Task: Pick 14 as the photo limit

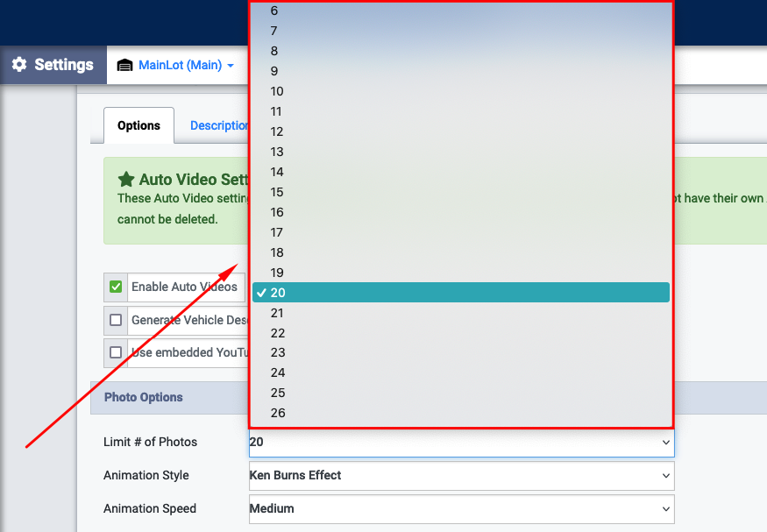Action: [461, 172]
